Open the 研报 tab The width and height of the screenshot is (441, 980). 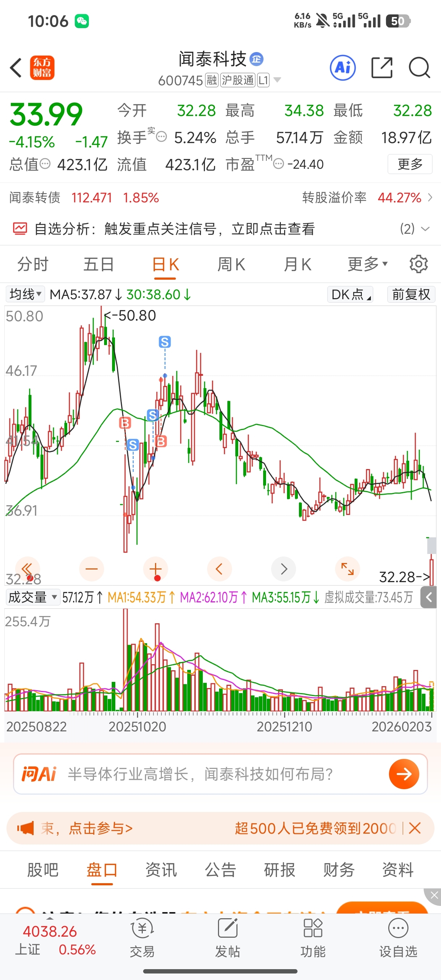[280, 870]
